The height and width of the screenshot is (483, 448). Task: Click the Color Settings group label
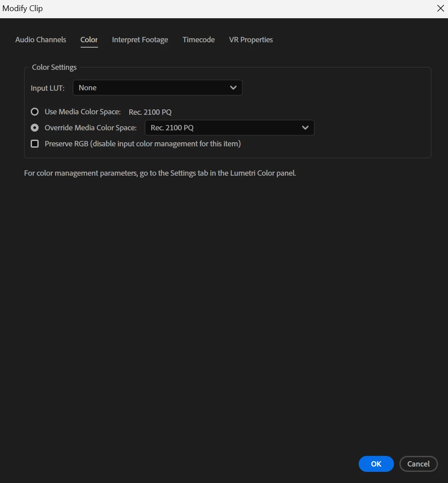click(54, 67)
